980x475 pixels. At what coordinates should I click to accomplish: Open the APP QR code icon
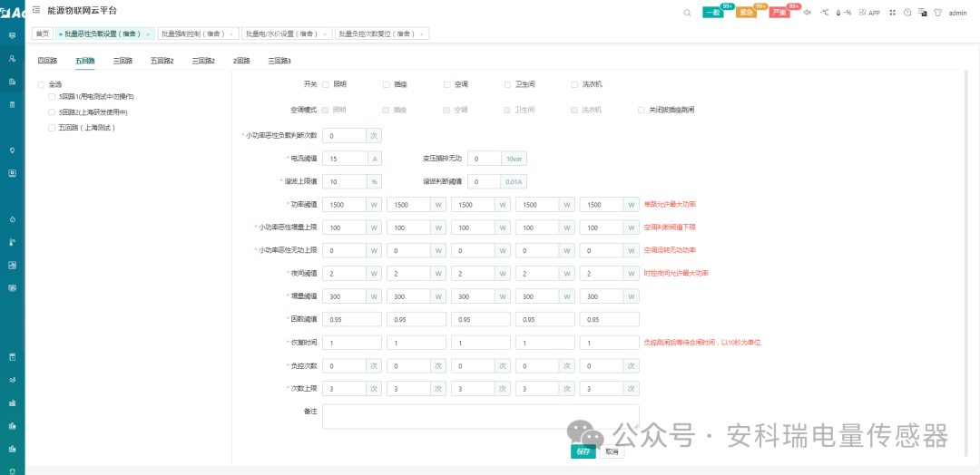[x=869, y=13]
